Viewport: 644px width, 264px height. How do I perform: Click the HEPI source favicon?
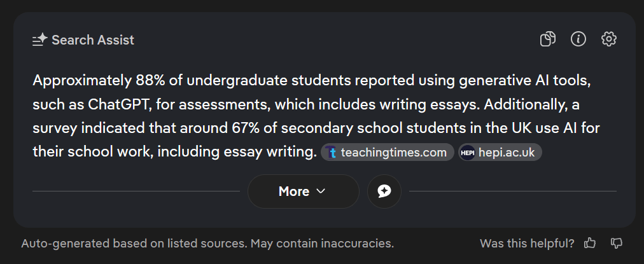point(468,153)
